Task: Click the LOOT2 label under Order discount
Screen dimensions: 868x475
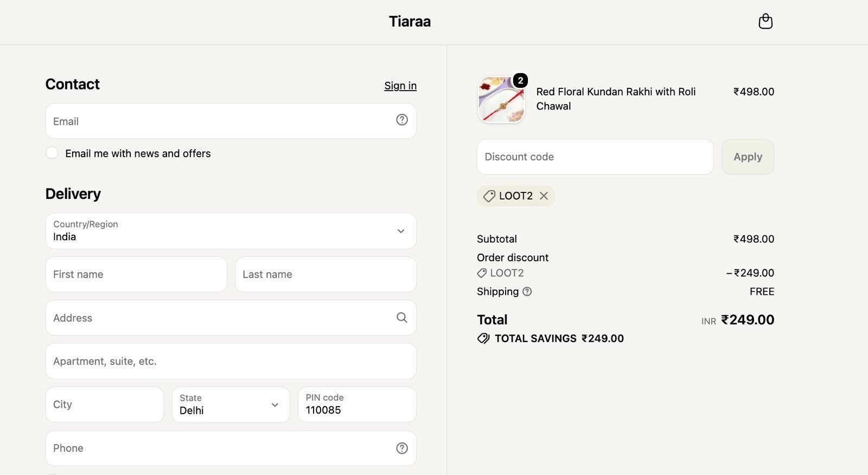Action: [507, 273]
